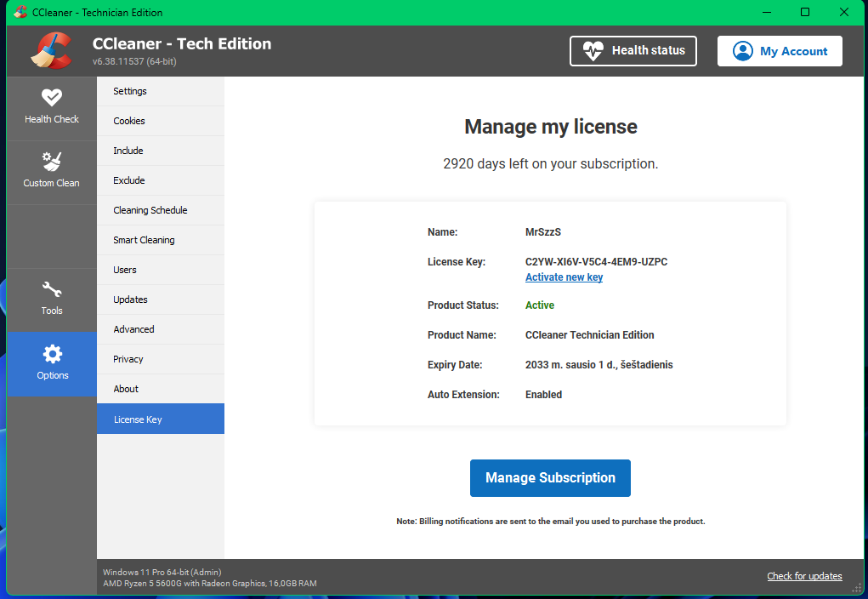
Task: Go to the Include options page
Action: point(161,151)
